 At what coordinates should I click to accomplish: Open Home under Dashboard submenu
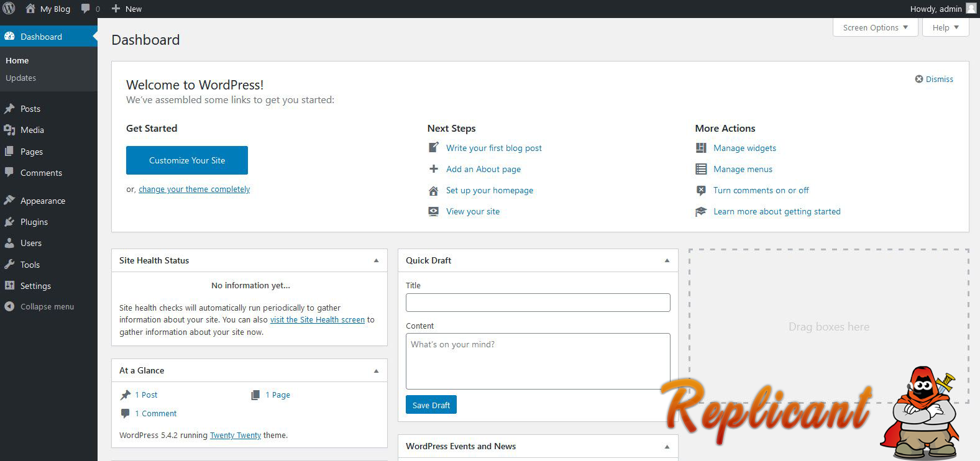[x=17, y=60]
